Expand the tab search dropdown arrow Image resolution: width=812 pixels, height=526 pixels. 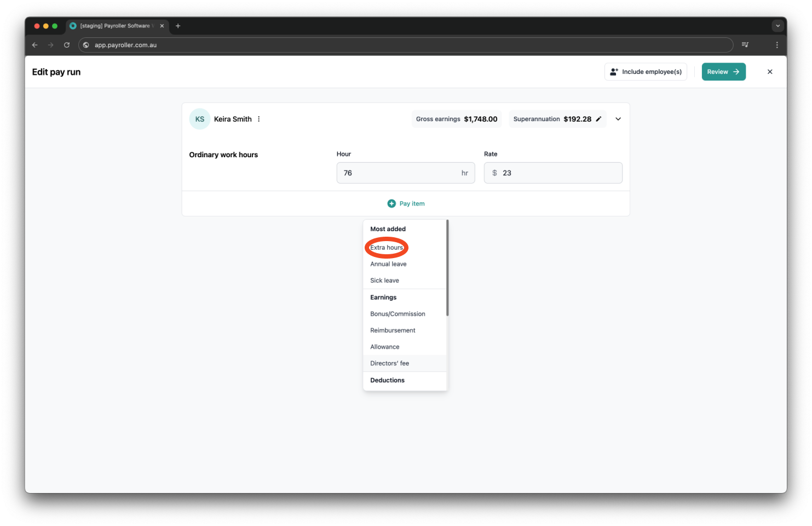(778, 26)
